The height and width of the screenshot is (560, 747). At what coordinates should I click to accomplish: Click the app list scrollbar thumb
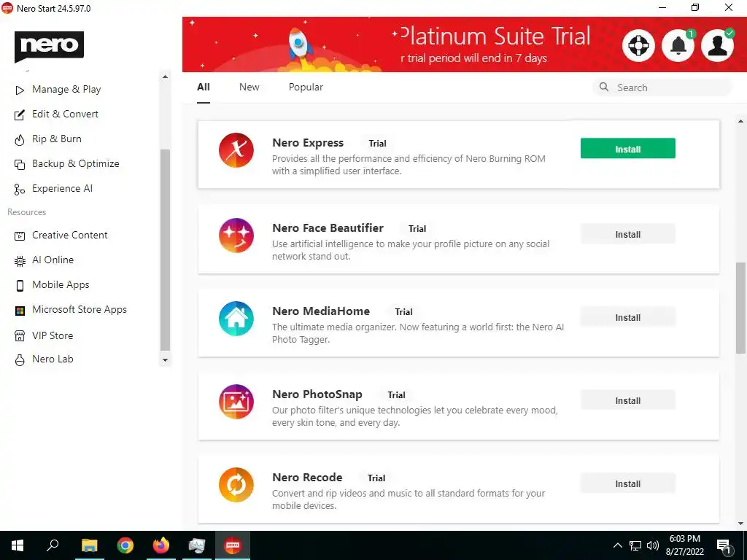point(740,308)
